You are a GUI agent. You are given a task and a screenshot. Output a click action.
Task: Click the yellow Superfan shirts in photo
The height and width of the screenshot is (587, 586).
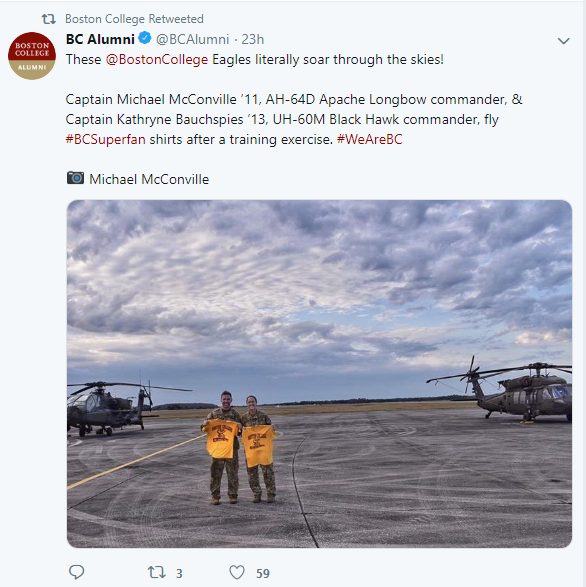[240, 443]
